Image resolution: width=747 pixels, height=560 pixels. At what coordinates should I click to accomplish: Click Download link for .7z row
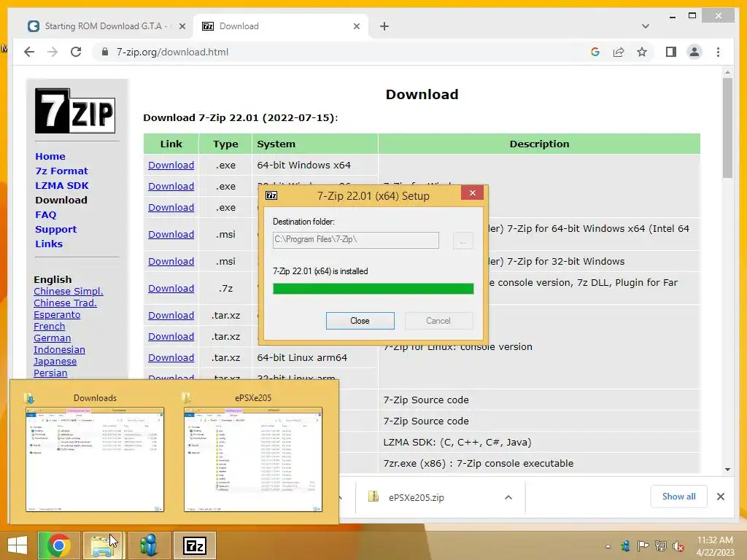(x=171, y=289)
